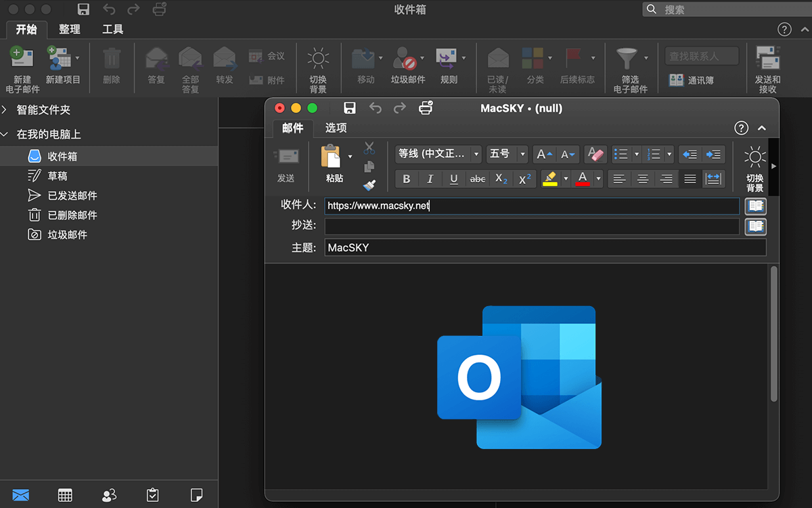Increase font size in compose toolbar

[x=545, y=154]
